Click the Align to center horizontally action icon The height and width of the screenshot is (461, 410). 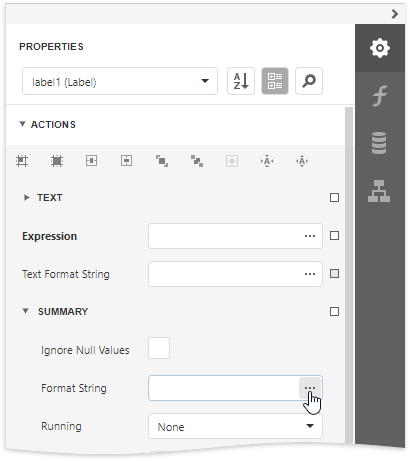coord(92,161)
